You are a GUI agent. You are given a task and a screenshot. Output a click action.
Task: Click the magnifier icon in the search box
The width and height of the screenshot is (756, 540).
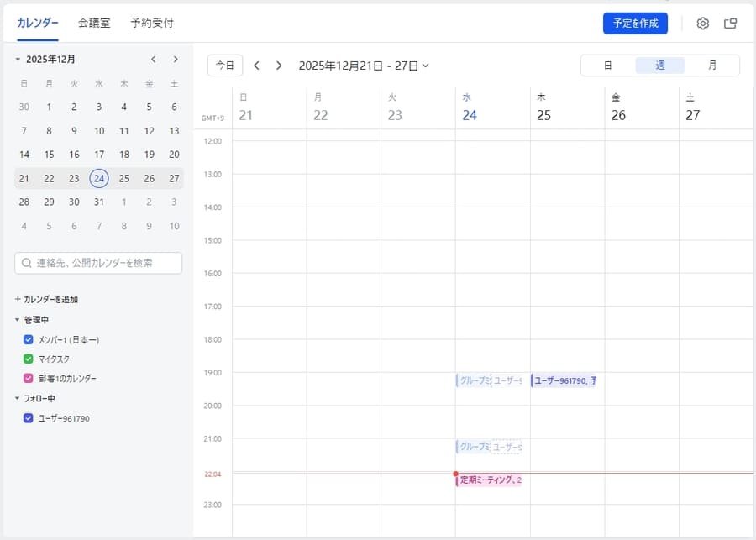pyautogui.click(x=28, y=263)
